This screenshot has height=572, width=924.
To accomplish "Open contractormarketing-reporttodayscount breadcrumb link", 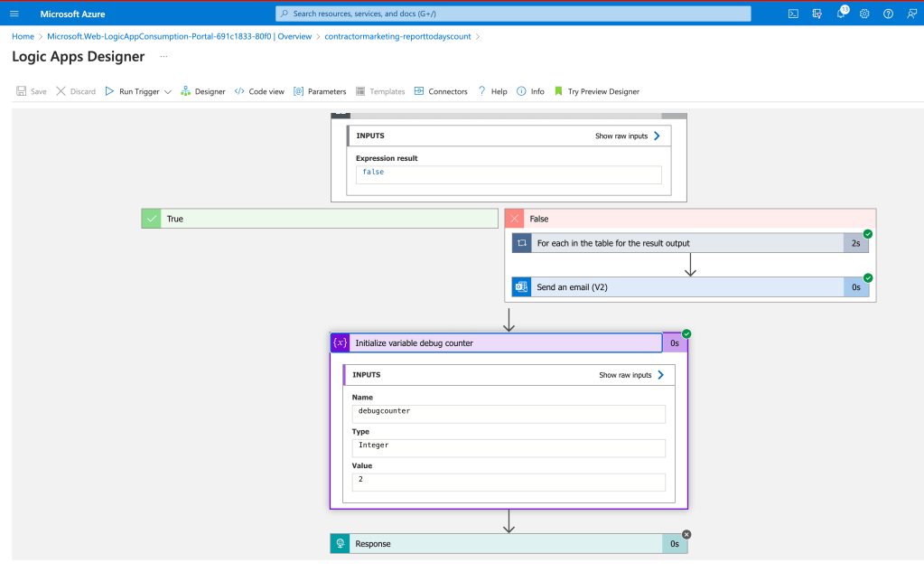I will 397,36.
